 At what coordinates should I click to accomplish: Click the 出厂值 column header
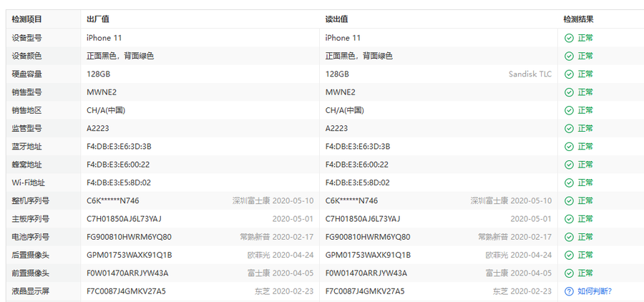[x=98, y=19]
